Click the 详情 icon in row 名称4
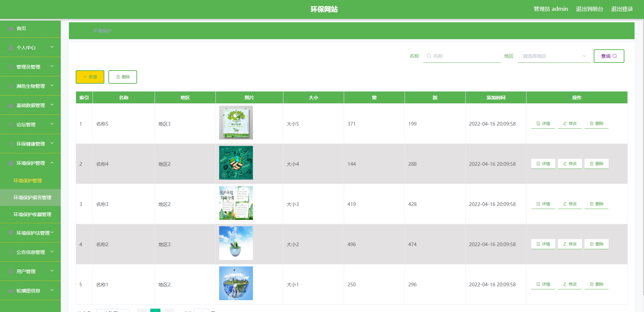 (538, 164)
